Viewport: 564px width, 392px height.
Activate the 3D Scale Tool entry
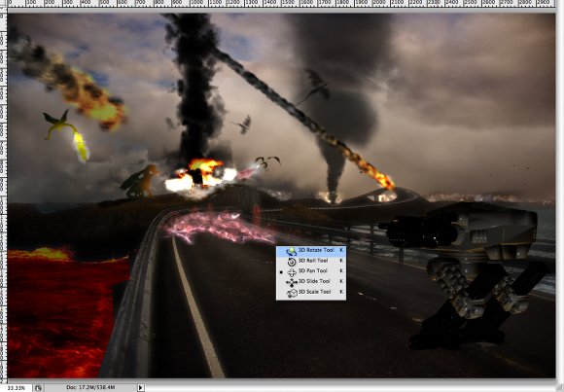(x=311, y=292)
